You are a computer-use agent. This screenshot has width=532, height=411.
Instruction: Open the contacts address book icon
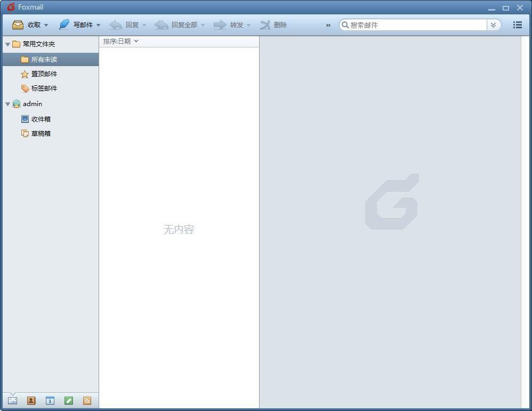tap(31, 401)
